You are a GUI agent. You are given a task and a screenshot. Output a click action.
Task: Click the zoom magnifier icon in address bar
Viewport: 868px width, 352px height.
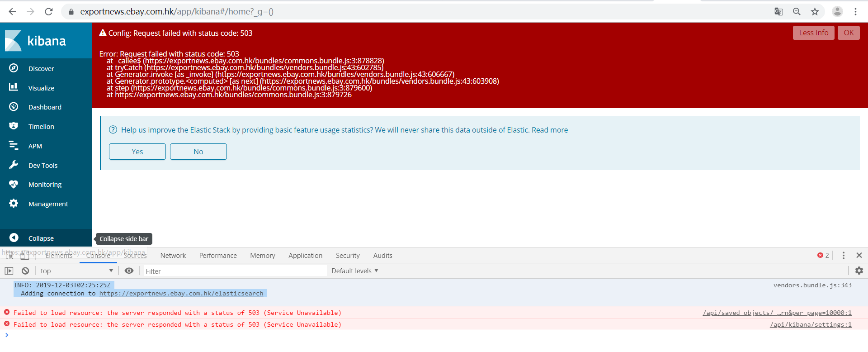click(x=797, y=12)
